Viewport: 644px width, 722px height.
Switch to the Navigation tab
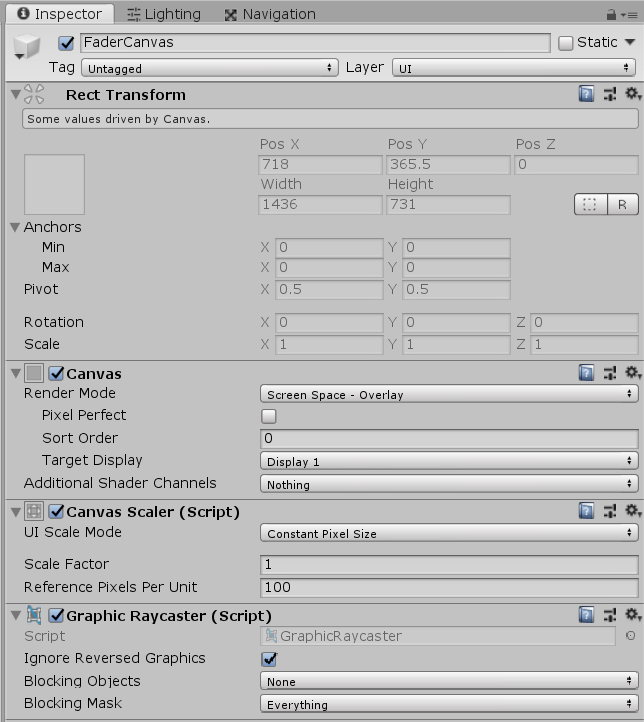[270, 14]
